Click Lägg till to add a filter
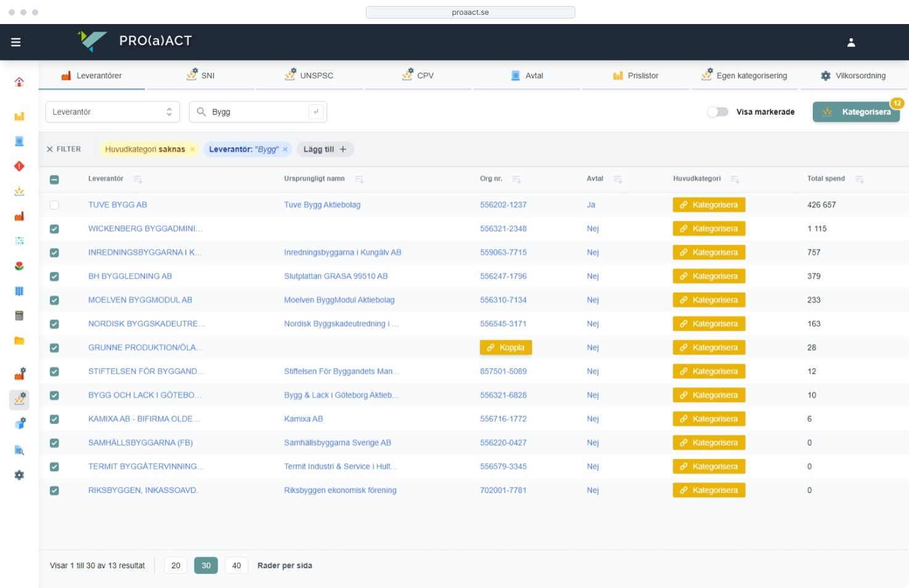Viewport: 909px width, 588px height. pos(324,149)
